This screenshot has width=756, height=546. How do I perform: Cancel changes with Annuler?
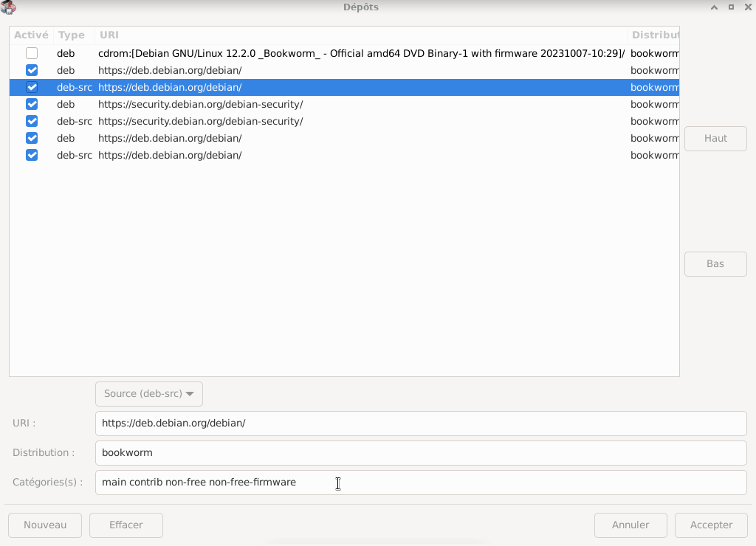630,525
